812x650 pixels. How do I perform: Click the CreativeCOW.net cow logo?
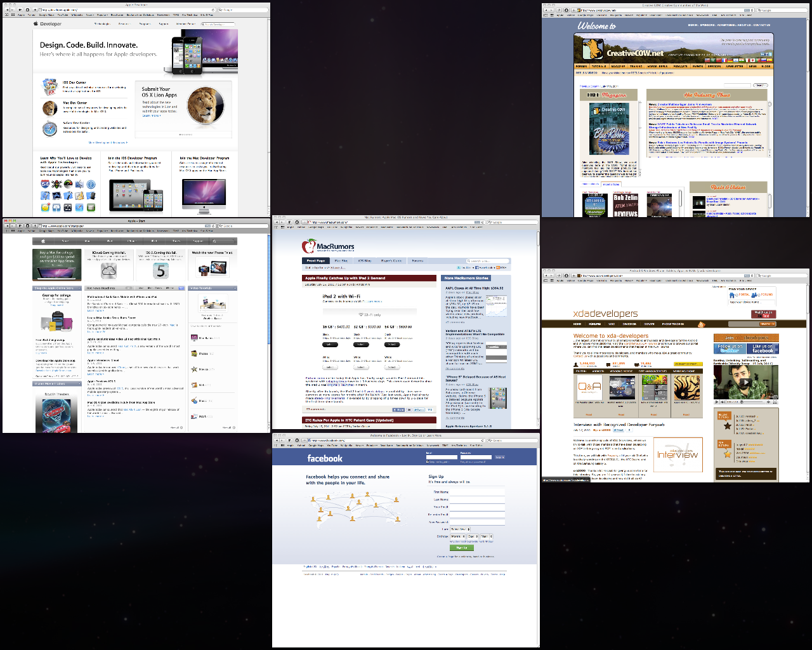[593, 49]
